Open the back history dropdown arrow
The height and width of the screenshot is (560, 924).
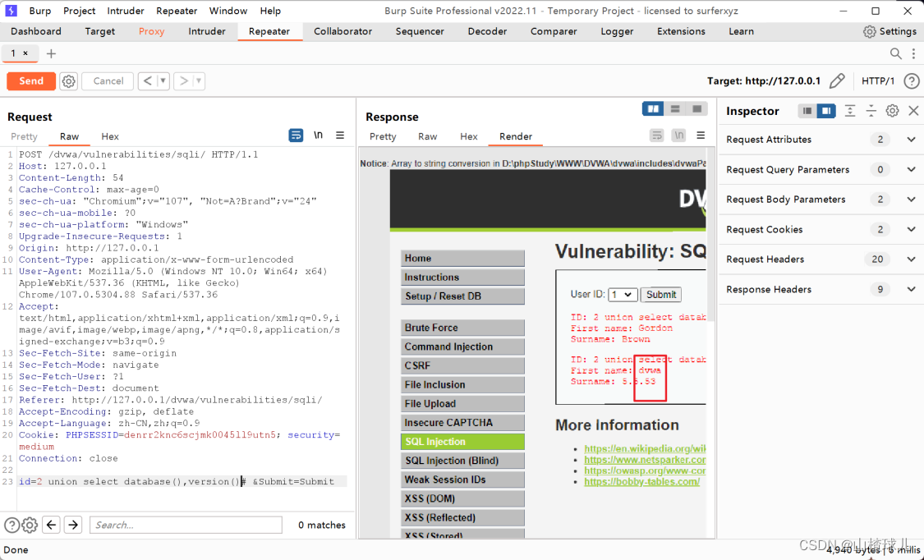163,80
